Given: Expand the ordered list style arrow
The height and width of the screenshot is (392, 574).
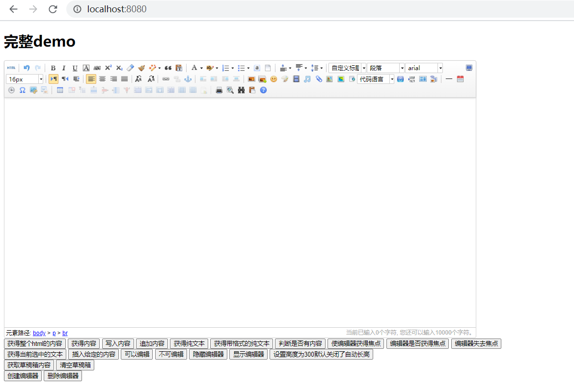Looking at the screenshot, I should click(x=232, y=68).
